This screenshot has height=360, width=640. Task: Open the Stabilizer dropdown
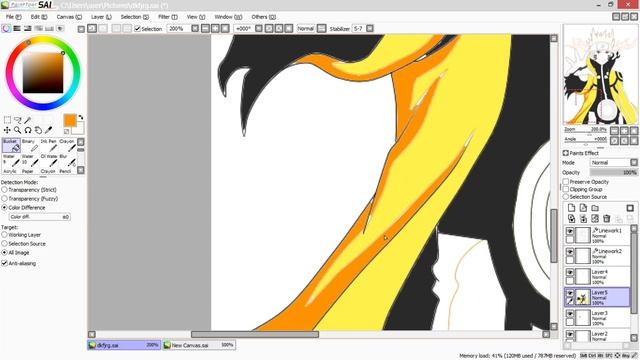(x=370, y=29)
